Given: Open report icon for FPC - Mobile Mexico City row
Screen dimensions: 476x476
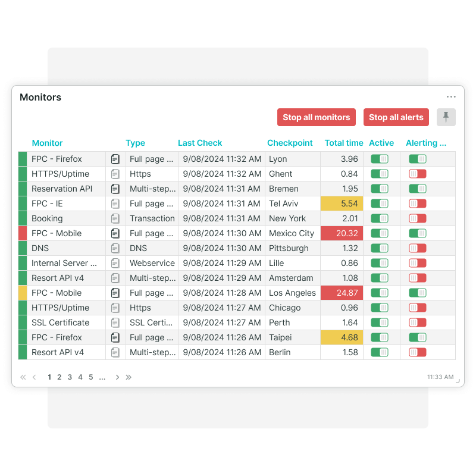Looking at the screenshot, I should (115, 233).
